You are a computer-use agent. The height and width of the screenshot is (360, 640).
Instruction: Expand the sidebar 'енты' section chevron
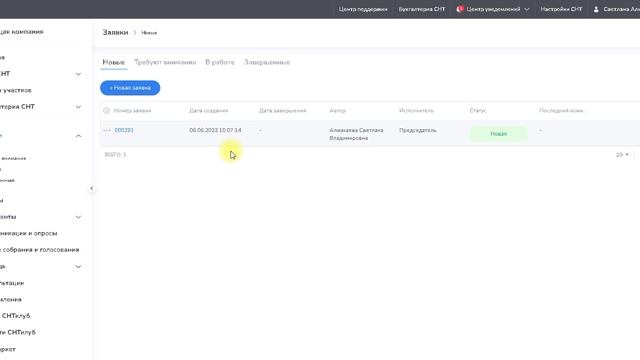coord(78,217)
